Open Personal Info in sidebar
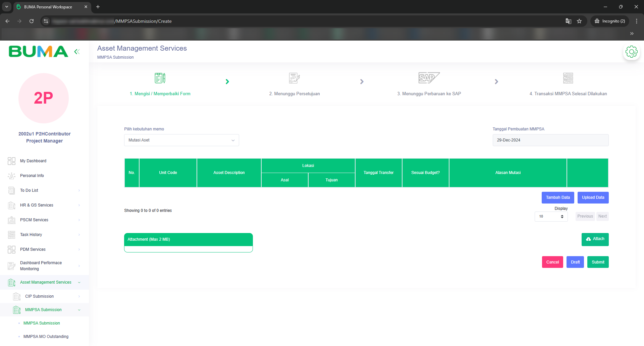Image resolution: width=644 pixels, height=346 pixels. (32, 176)
